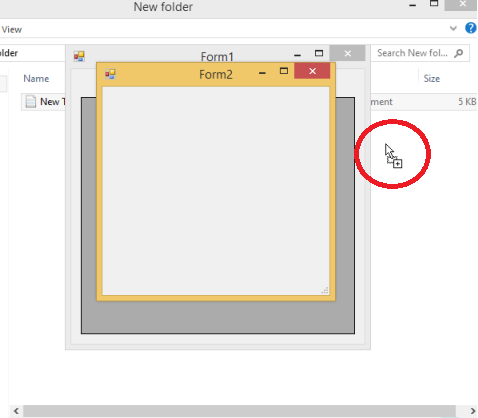
Task: Minimize the Form2 window
Action: click(x=262, y=73)
